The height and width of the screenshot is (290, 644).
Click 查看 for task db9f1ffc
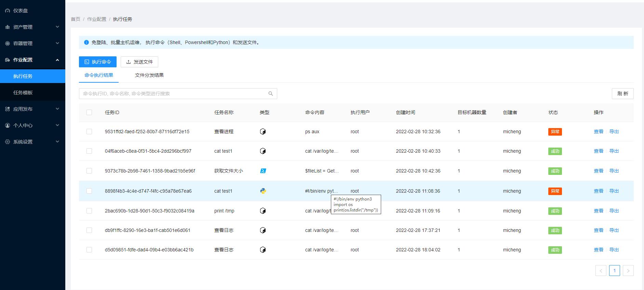pyautogui.click(x=599, y=230)
